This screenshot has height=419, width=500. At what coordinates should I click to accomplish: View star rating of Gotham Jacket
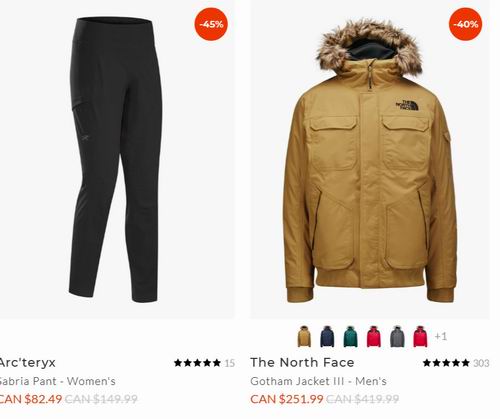(446, 363)
